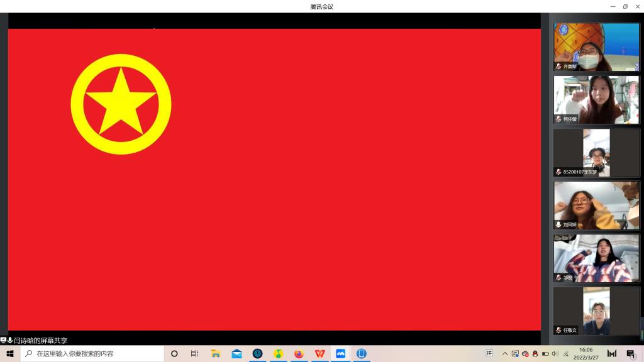Open the green QQ Music taskbar icon
644x362 pixels.
[x=278, y=354]
